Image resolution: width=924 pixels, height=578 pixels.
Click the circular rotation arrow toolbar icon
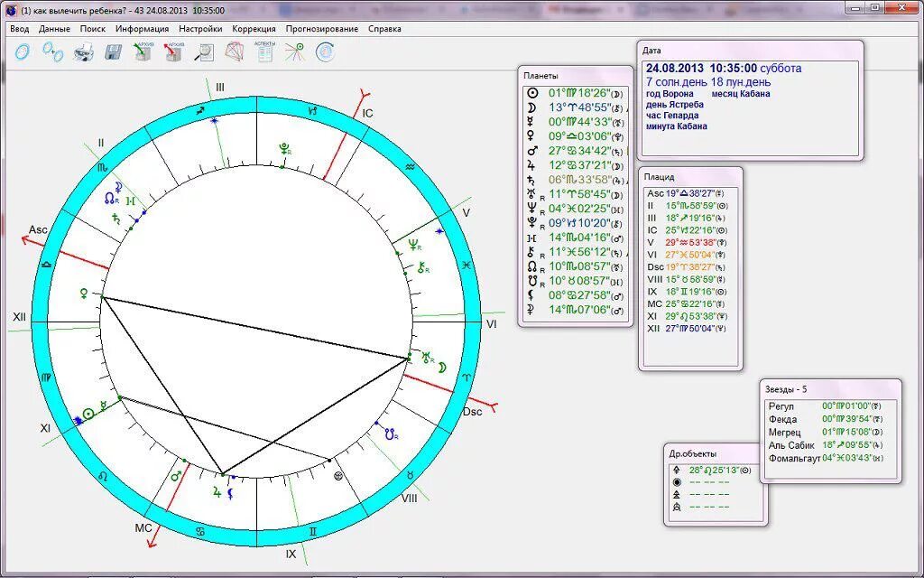tap(325, 51)
